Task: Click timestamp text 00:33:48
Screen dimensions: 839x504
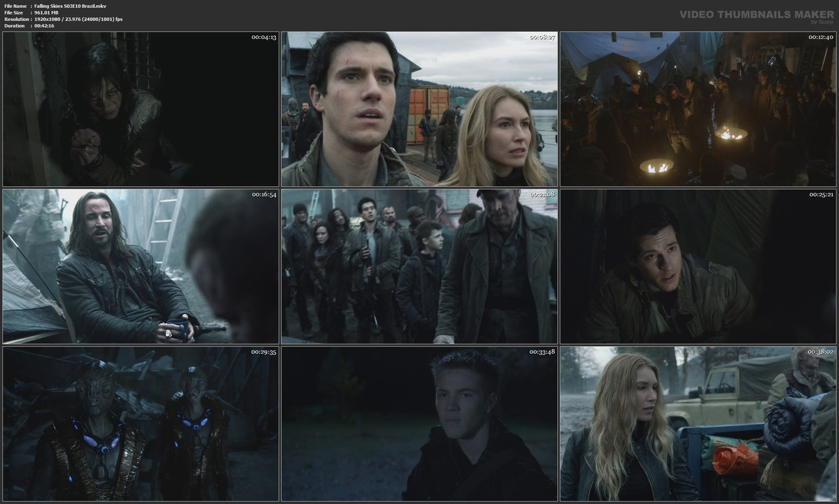Action: pos(543,352)
